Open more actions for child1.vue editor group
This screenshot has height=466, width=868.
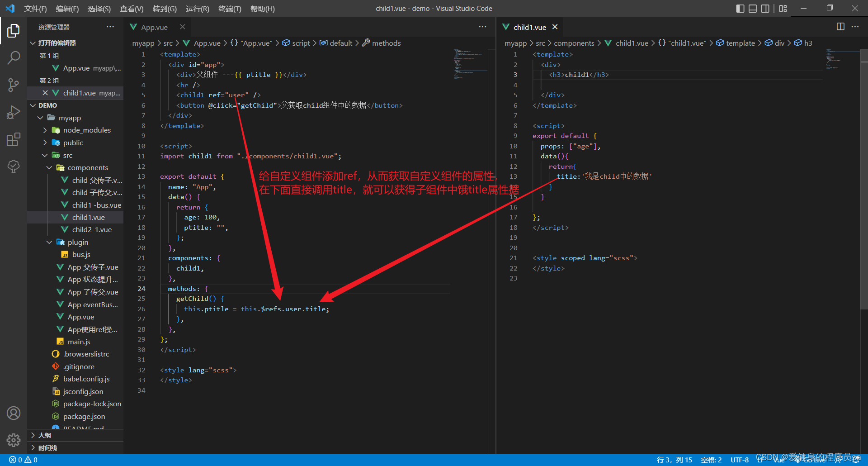pos(855,27)
